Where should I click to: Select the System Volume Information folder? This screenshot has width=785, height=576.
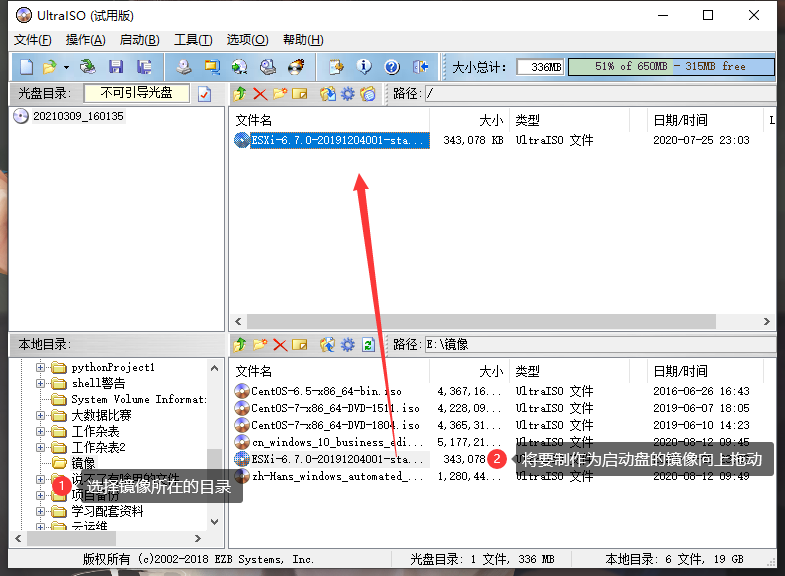pyautogui.click(x=139, y=399)
